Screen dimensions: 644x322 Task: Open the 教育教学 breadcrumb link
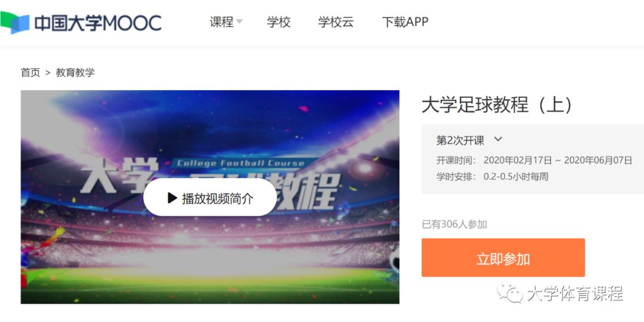[x=75, y=73]
